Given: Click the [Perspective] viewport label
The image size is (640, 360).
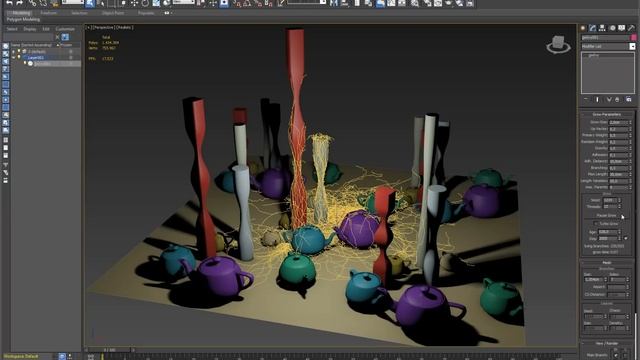Looking at the screenshot, I should tap(103, 27).
